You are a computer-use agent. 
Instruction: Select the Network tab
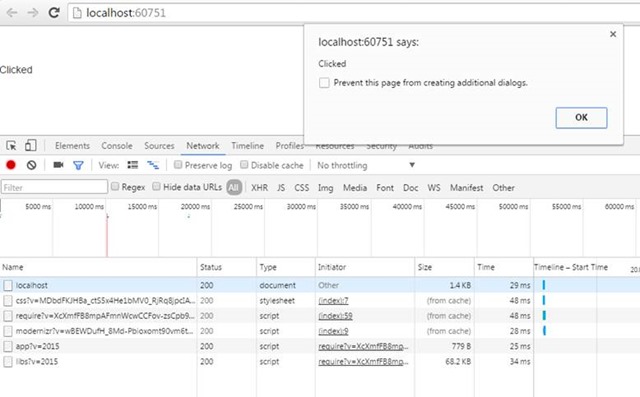pos(203,146)
